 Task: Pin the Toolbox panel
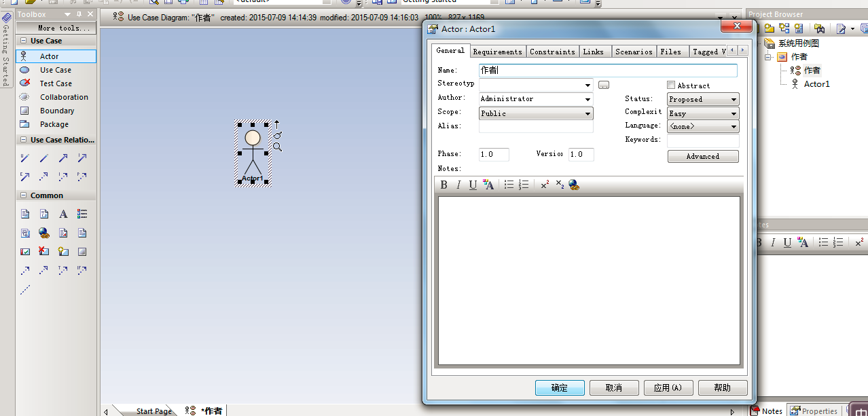(79, 14)
